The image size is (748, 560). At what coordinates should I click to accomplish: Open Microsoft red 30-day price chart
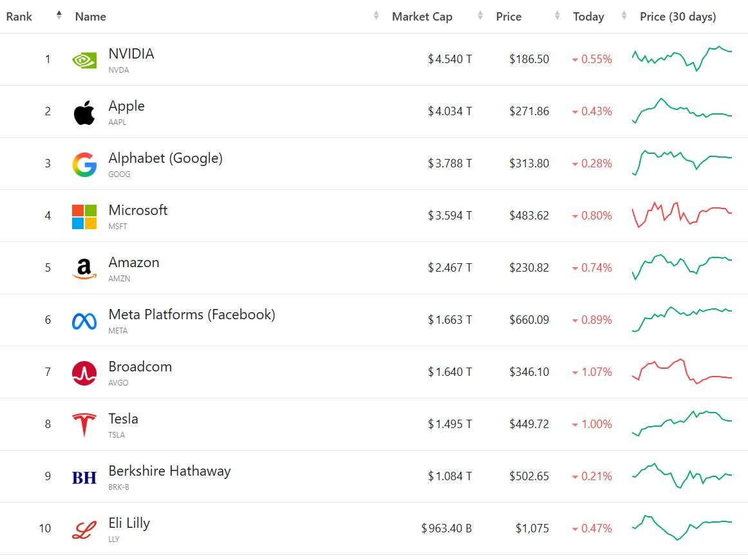pyautogui.click(x=682, y=214)
